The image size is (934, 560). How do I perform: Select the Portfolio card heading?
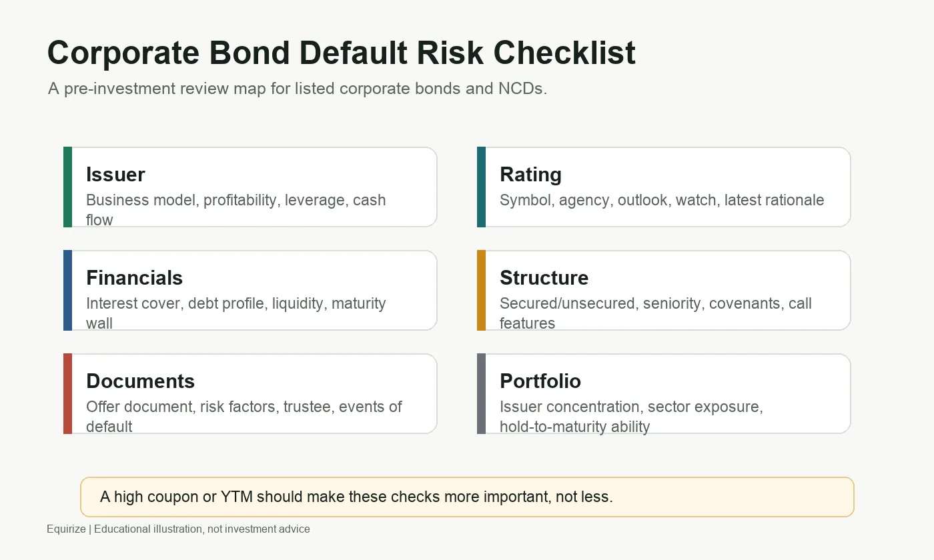coord(540,381)
